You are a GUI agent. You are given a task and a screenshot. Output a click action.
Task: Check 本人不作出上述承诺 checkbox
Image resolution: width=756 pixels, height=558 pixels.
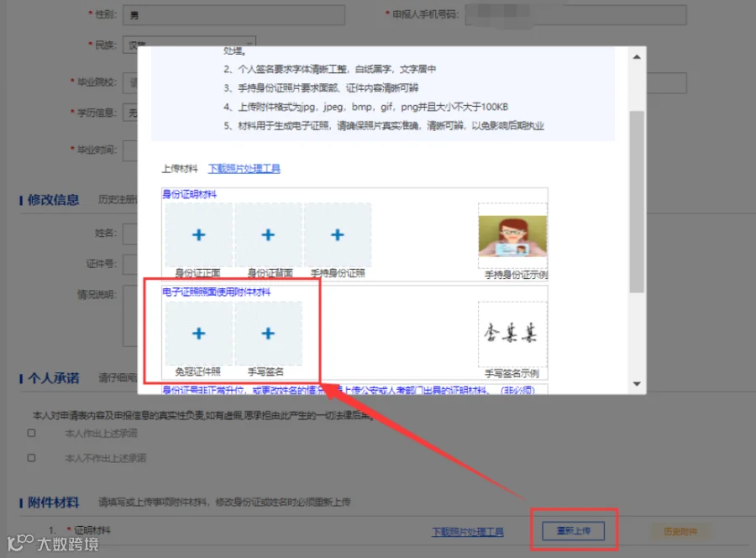click(31, 458)
